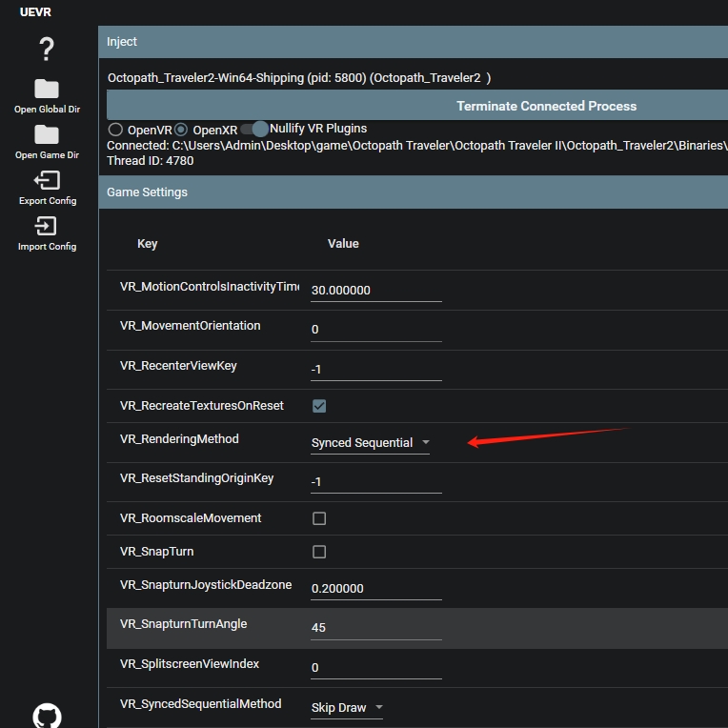Edit VR_RecenterViewKey value field
The width and height of the screenshot is (728, 728).
click(x=376, y=370)
